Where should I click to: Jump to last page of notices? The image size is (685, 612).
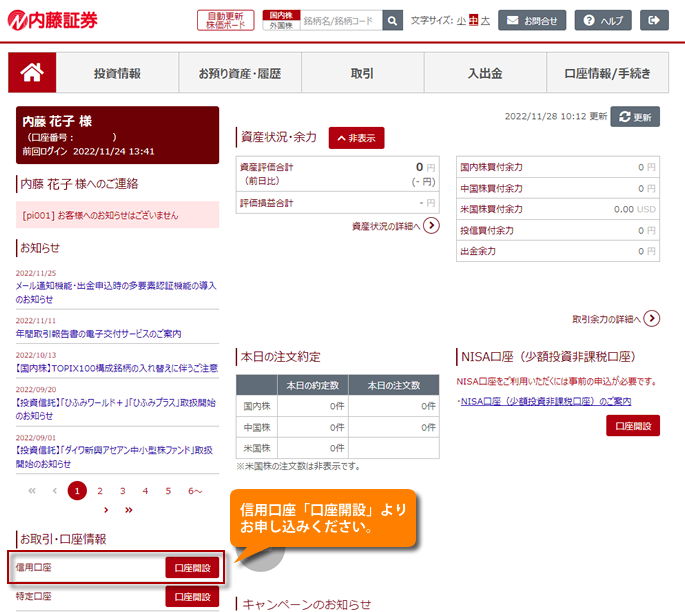coord(128,509)
